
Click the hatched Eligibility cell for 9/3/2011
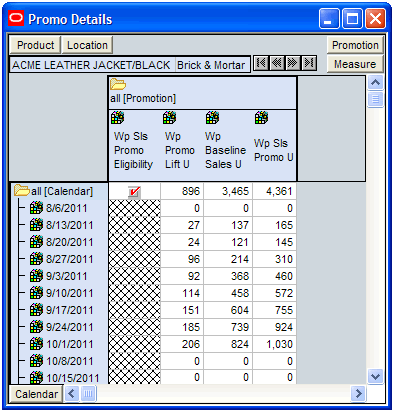135,276
